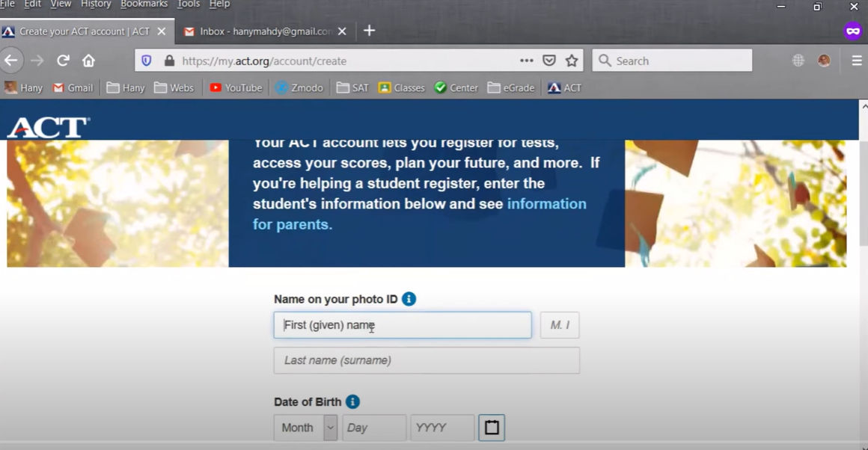Open the YouTube bookmark
This screenshot has height=450, width=868.
236,88
